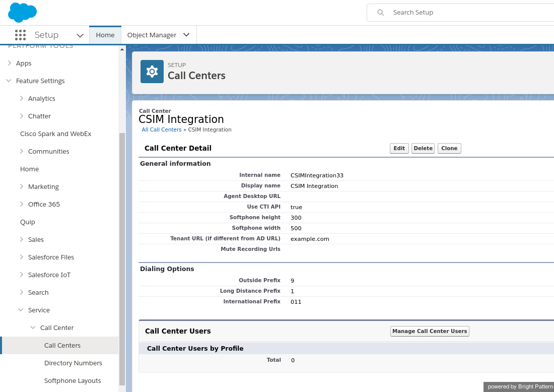Click the Clone button

449,149
